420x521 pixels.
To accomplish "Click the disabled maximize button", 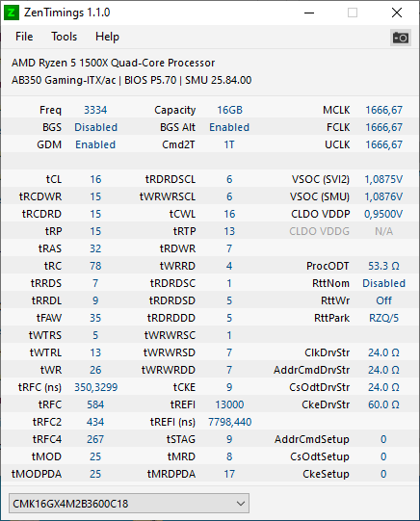I will pyautogui.click(x=353, y=13).
